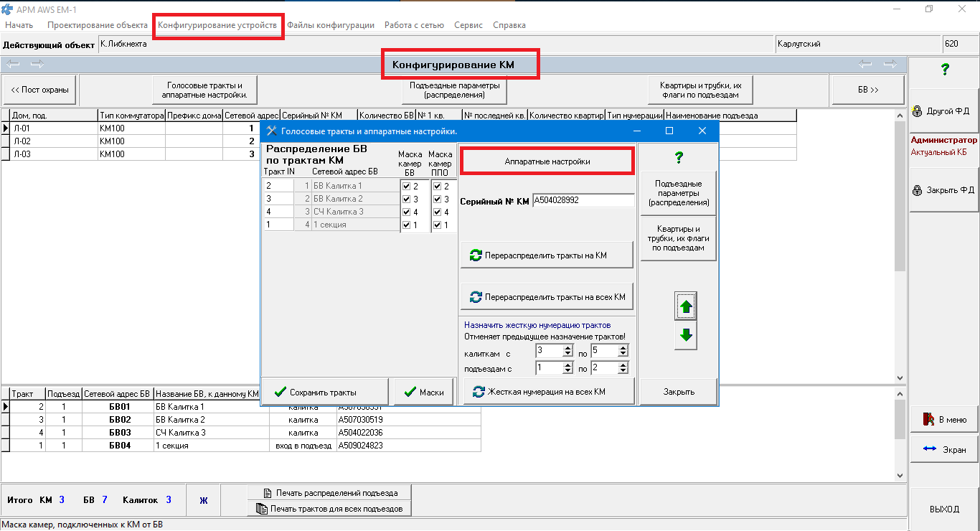
Task: Toggle Маска камер БВ for 1 секция
Action: (407, 225)
